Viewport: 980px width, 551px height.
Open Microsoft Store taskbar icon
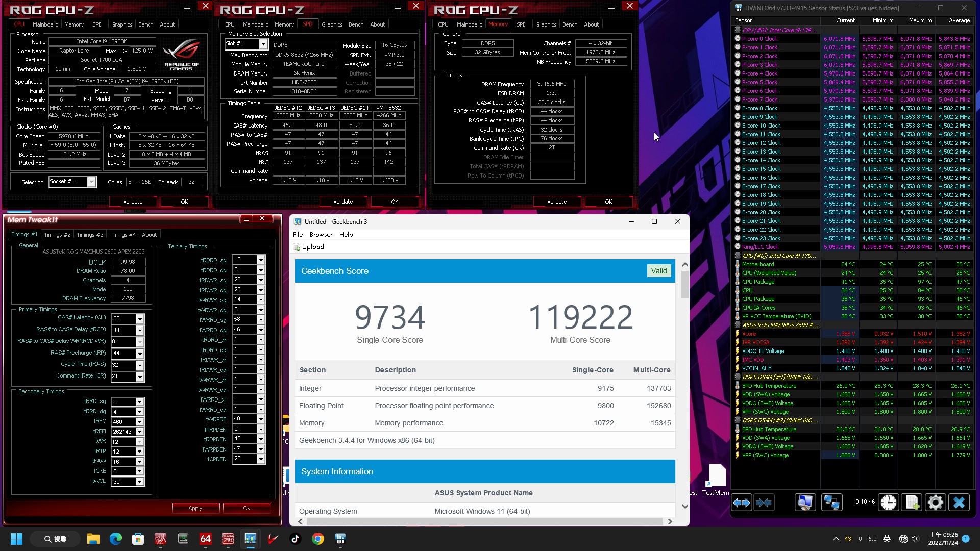(138, 539)
